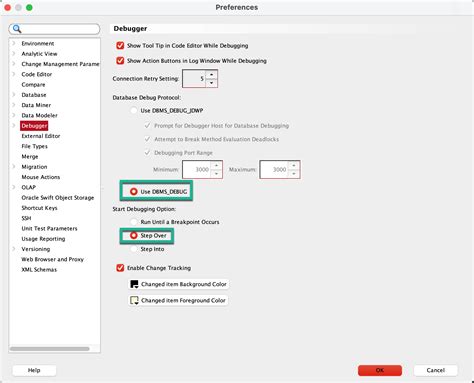Image resolution: width=474 pixels, height=383 pixels.
Task: Decrease the Minimum port value
Action: [216, 174]
